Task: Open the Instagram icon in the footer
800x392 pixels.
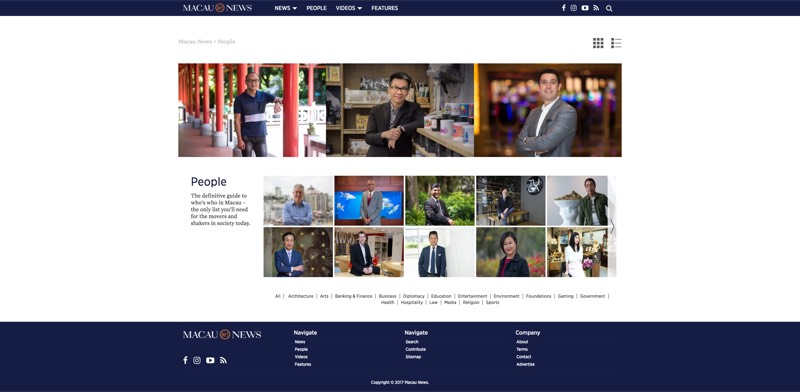Action: click(197, 360)
